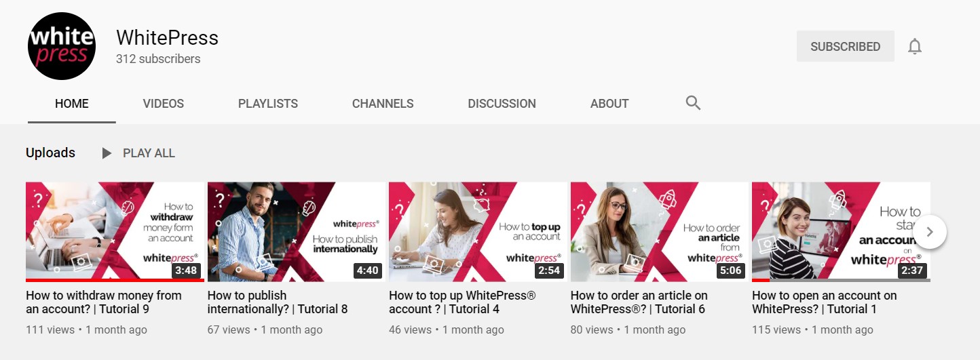This screenshot has height=360, width=980.
Task: Click the '115 views • 1 month ago' text
Action: tap(812, 330)
